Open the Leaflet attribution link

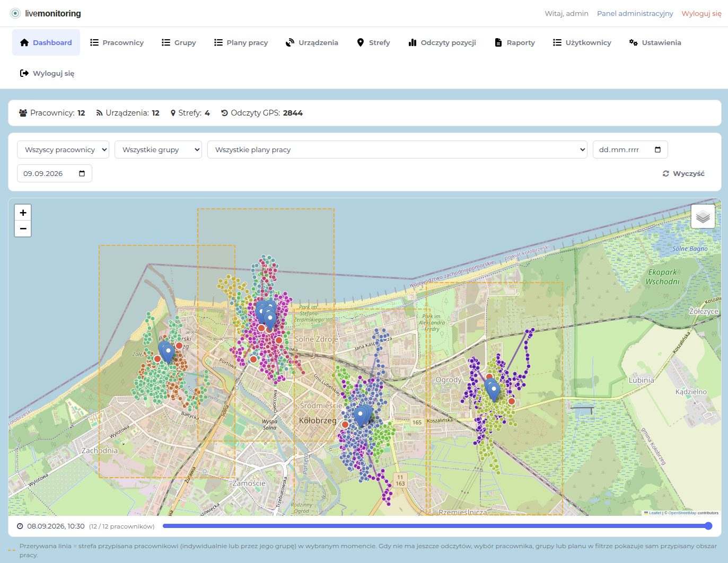point(655,513)
